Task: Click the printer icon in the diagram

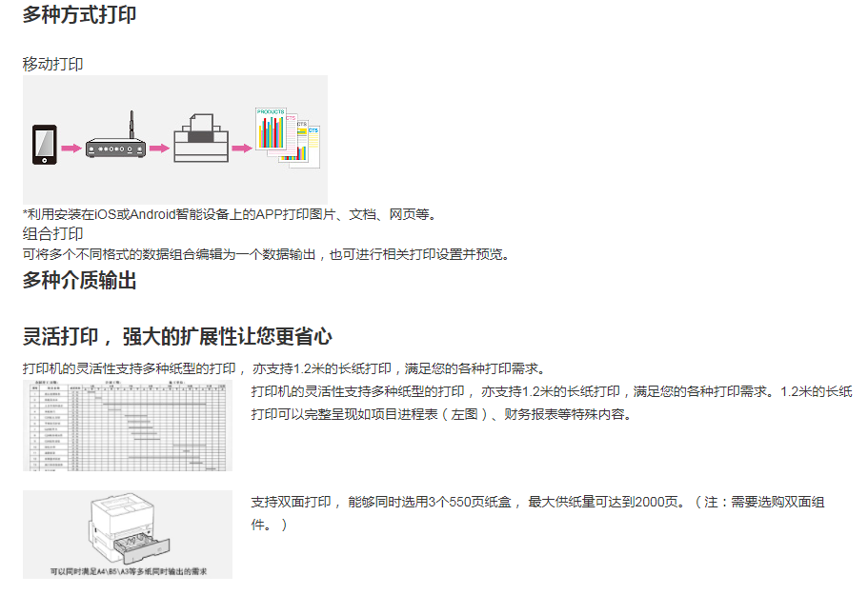Action: point(200,138)
